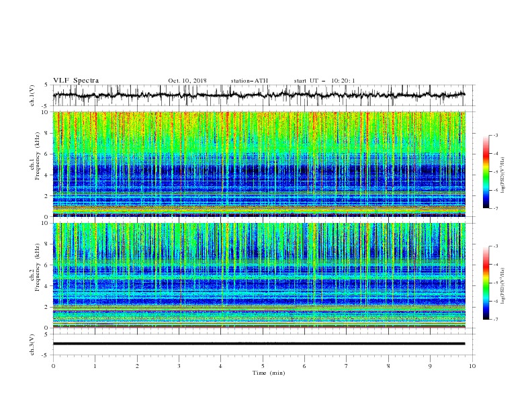Viewport: 532px width, 411px height.
Task: Click the upper color scale bar for ch.1
Action: coord(486,171)
